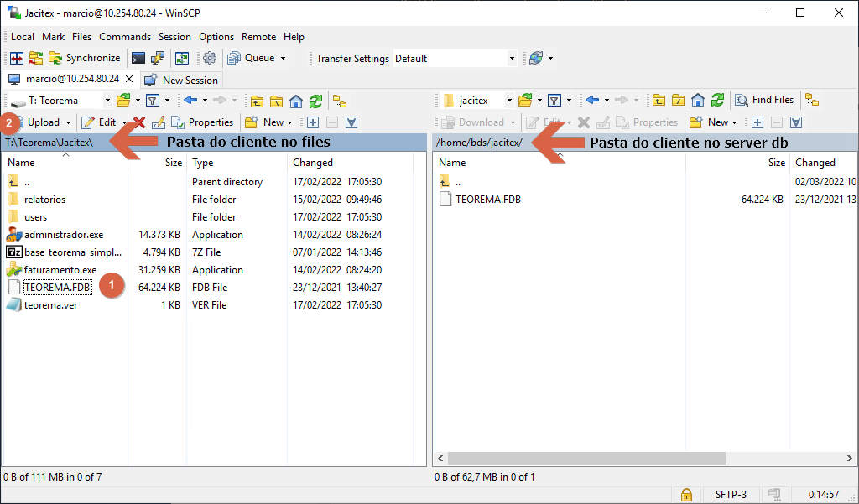Click local Select Files plus icon
The height and width of the screenshot is (504, 859).
click(x=313, y=122)
